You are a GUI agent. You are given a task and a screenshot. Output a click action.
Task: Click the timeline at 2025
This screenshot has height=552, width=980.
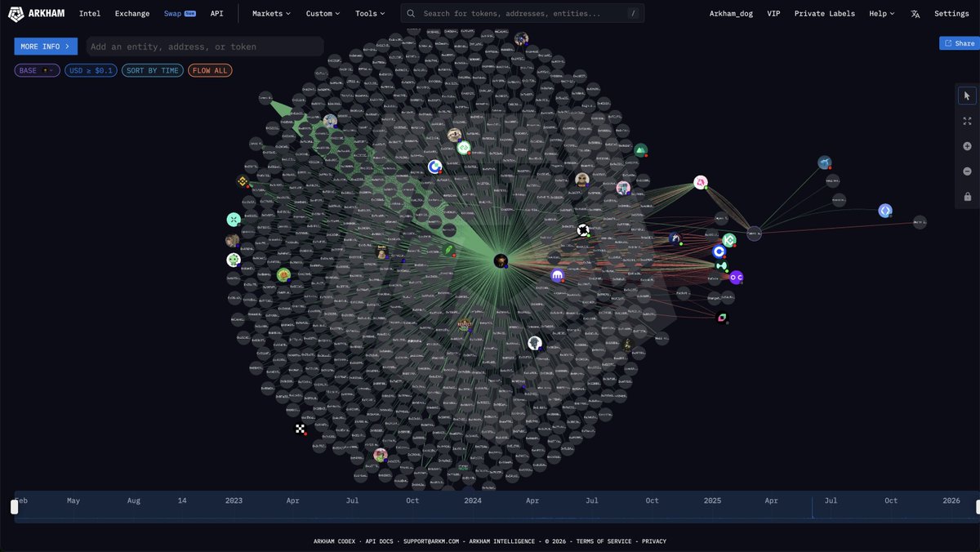coord(712,501)
